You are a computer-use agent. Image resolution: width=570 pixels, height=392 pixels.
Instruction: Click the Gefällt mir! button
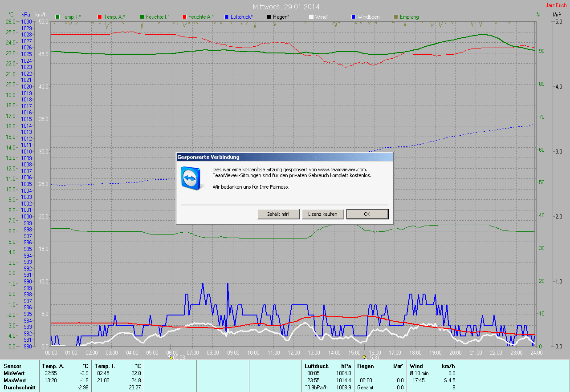tap(278, 214)
